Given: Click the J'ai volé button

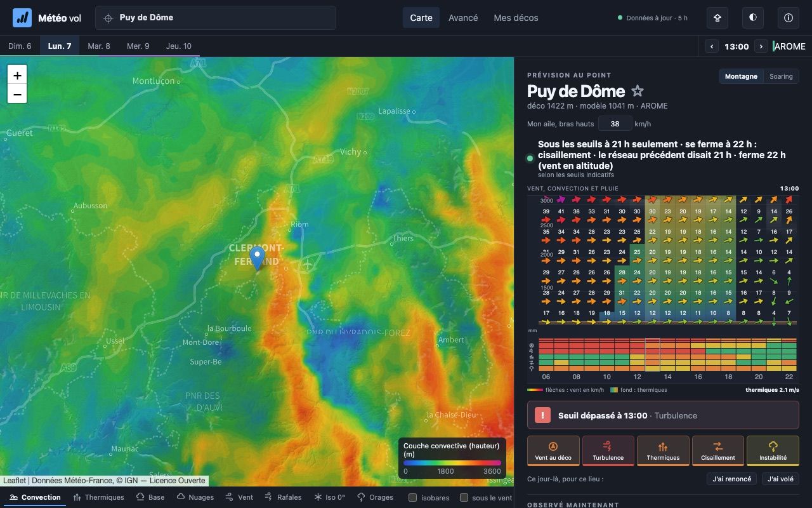Looking at the screenshot, I should point(780,479).
